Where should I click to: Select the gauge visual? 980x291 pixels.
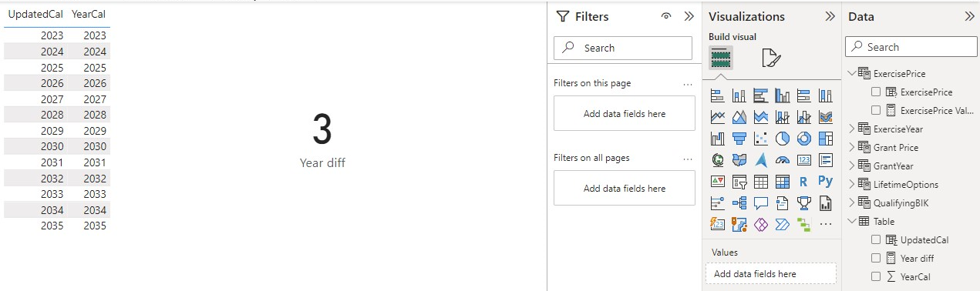click(x=782, y=161)
